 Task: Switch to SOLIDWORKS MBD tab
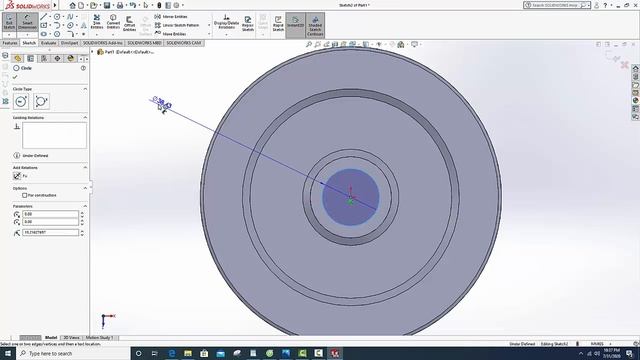pyautogui.click(x=144, y=43)
